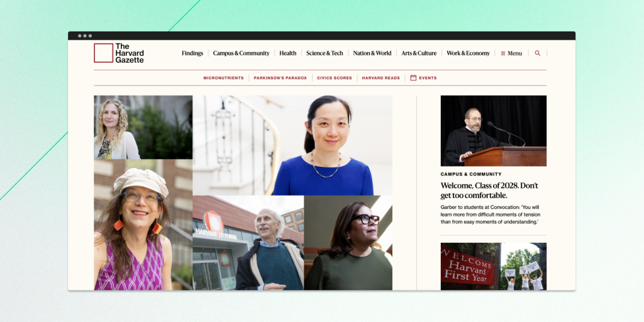Click the Micronutrients trending link

click(223, 78)
